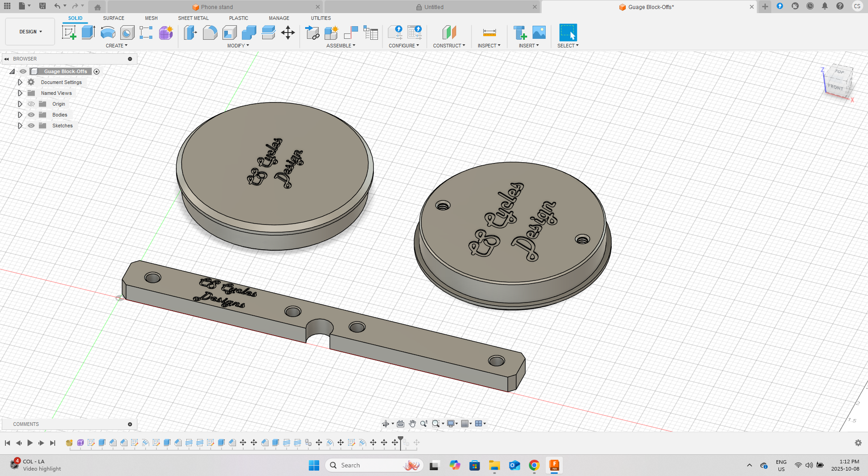
Task: Select the Revolve tool icon
Action: pos(108,33)
